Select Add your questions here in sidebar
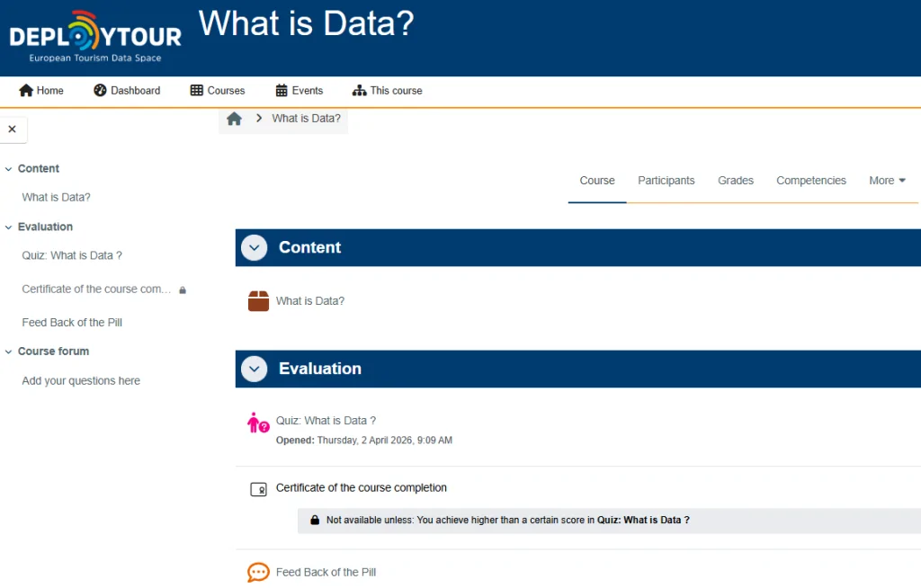 pyautogui.click(x=81, y=381)
